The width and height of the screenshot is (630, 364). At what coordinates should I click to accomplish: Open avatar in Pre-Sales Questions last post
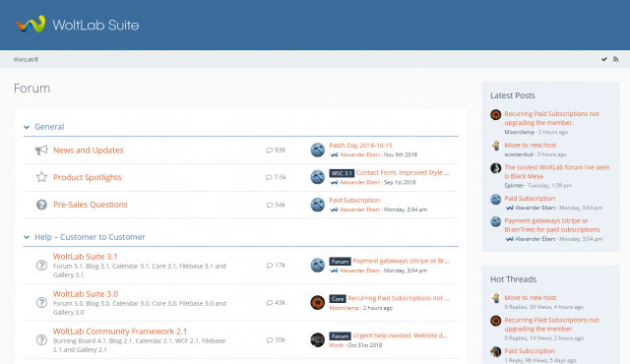point(317,205)
